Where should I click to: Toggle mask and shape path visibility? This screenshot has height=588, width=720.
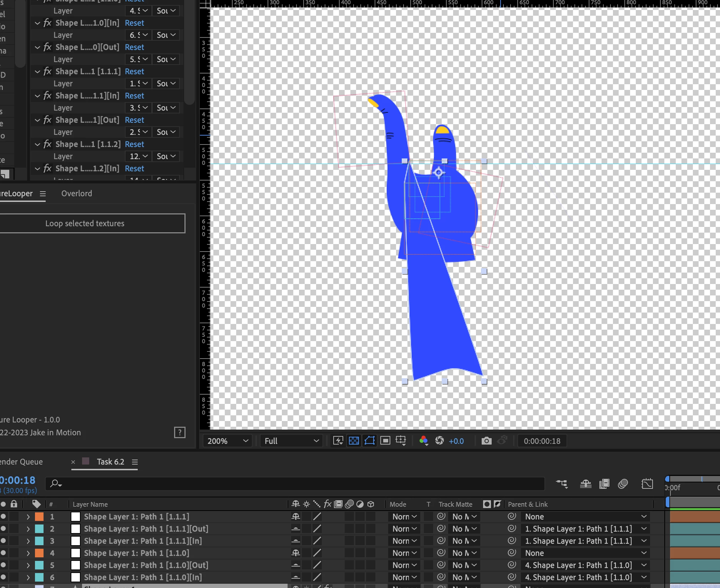coord(370,441)
